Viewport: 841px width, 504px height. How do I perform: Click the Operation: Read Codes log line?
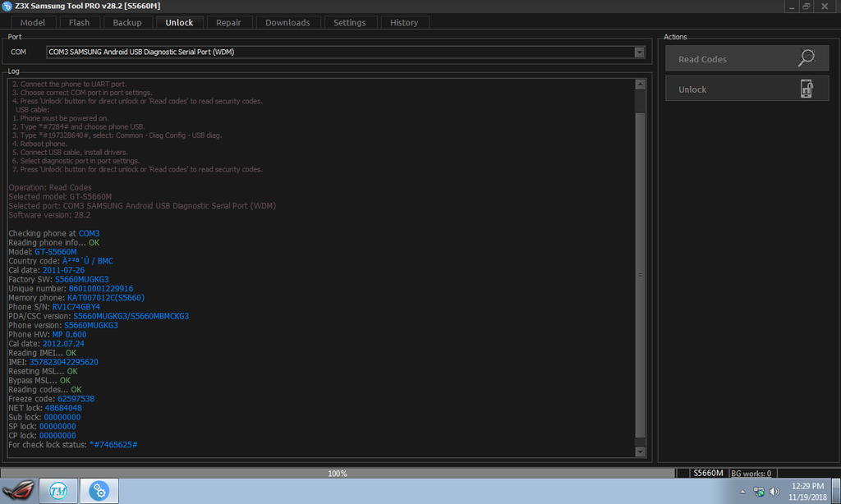coord(50,188)
